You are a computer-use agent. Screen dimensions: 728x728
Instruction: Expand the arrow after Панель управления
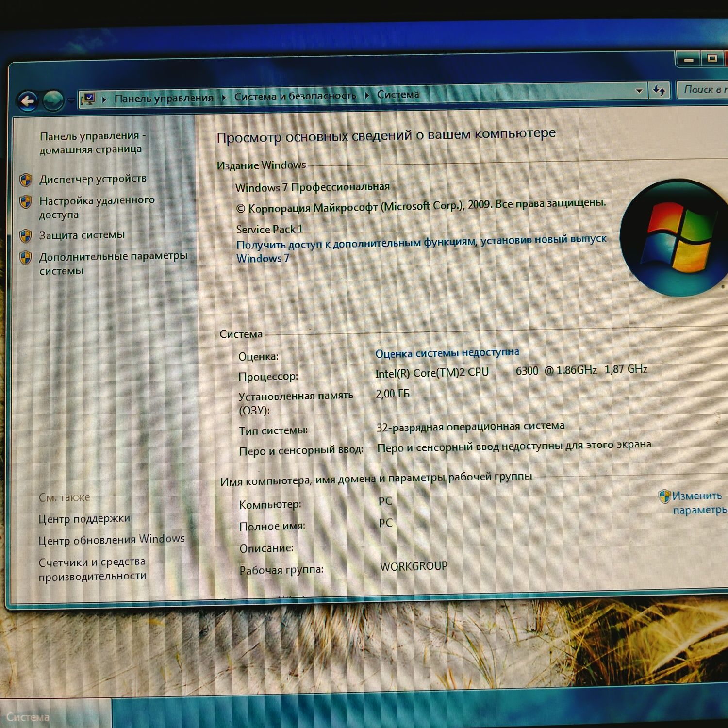(x=224, y=97)
